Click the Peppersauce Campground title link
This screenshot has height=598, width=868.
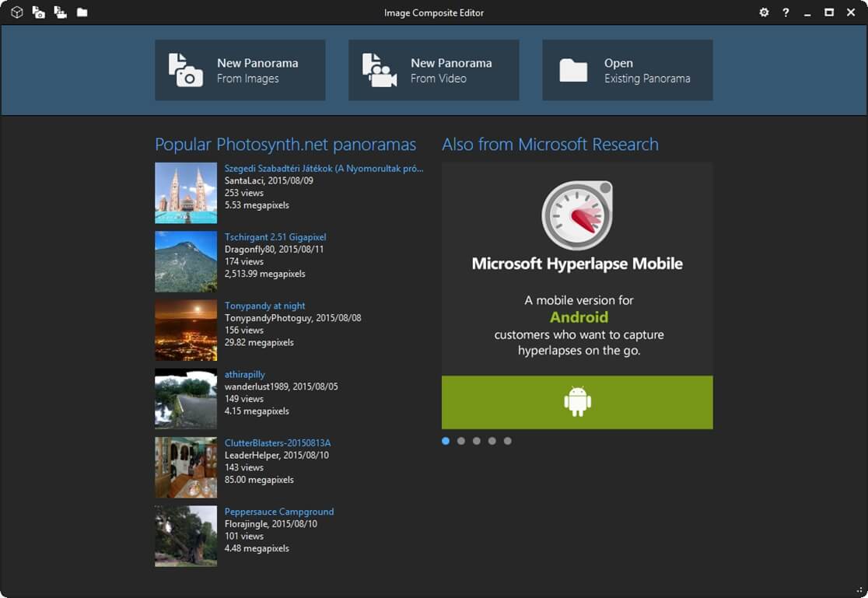point(279,512)
